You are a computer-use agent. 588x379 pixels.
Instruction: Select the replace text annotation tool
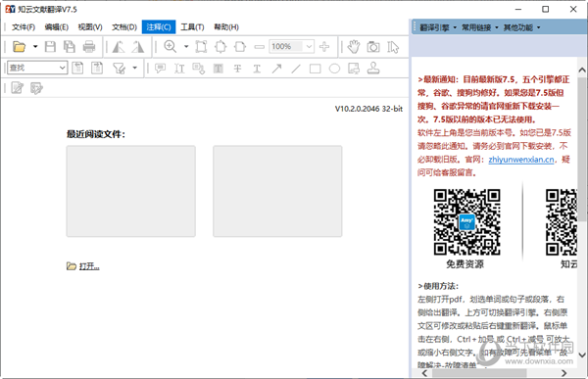[199, 69]
